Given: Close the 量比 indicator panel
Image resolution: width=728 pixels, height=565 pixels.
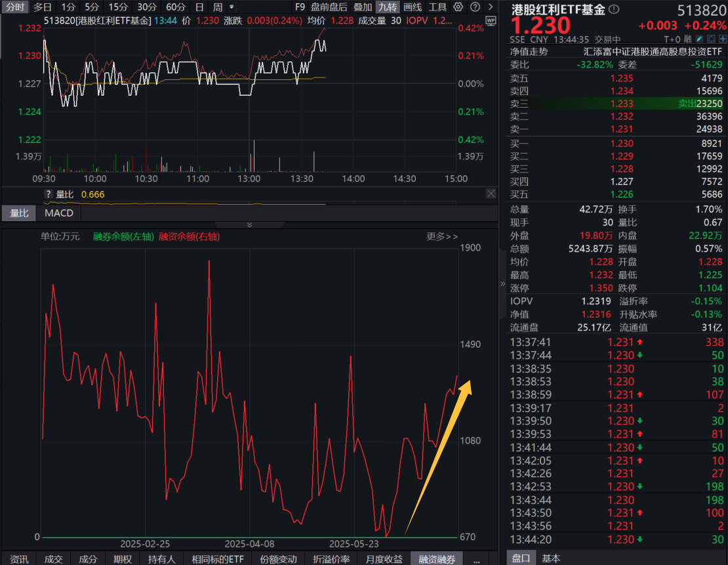Looking at the screenshot, I should pos(491,194).
